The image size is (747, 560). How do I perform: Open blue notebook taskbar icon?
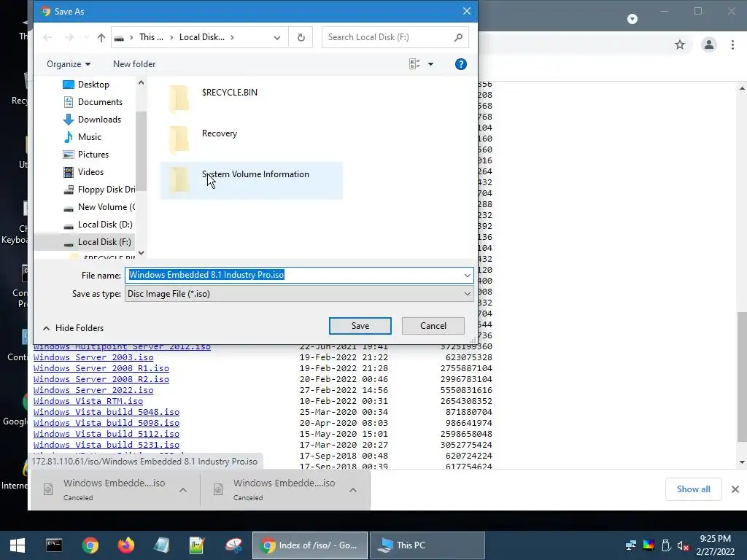click(161, 545)
